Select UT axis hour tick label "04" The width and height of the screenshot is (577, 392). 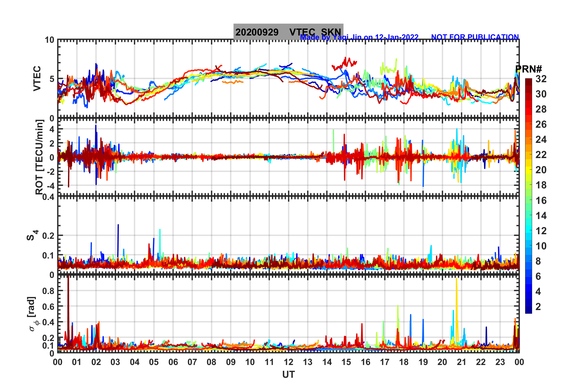coord(135,362)
